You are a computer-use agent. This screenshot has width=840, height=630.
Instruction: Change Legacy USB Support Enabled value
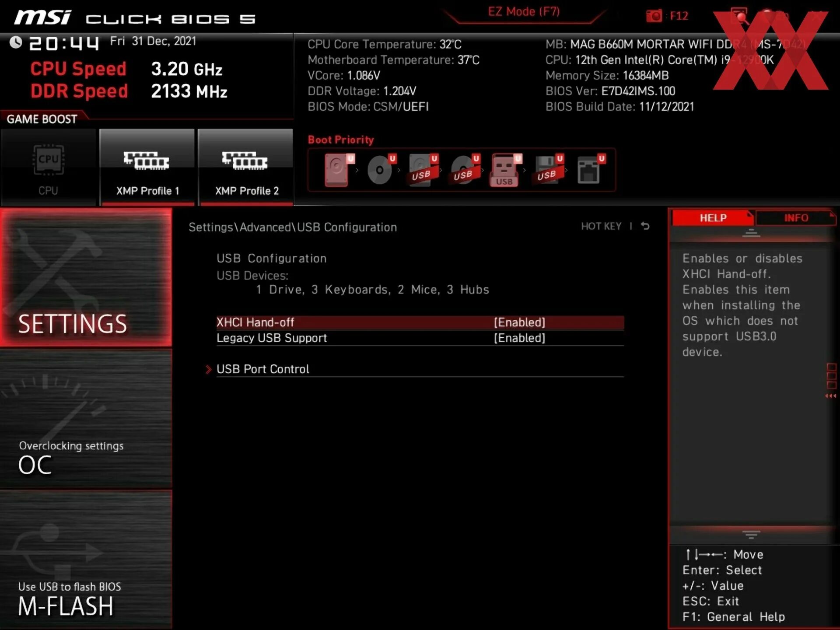(x=519, y=338)
